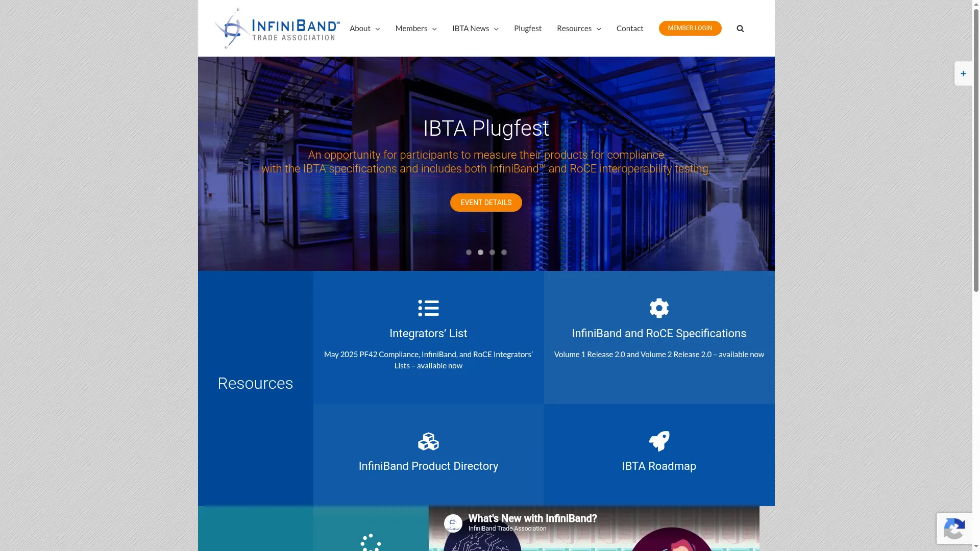Expand the Resources menu chevron
980x551 pixels.
pyautogui.click(x=599, y=29)
